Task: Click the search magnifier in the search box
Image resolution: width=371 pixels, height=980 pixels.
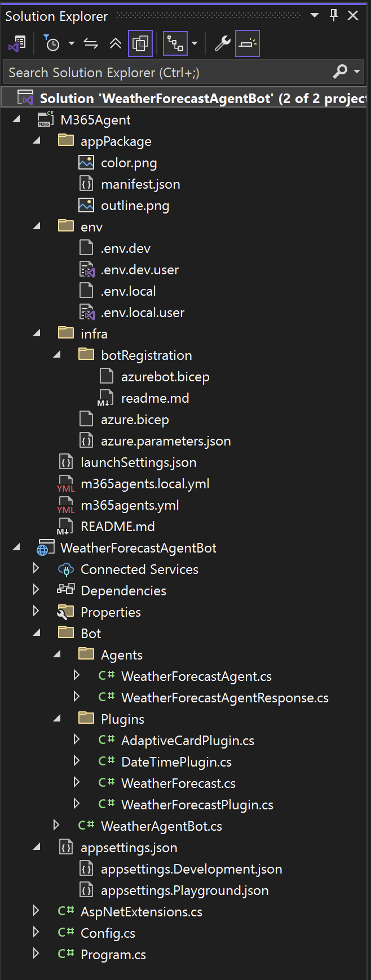Action: point(340,72)
